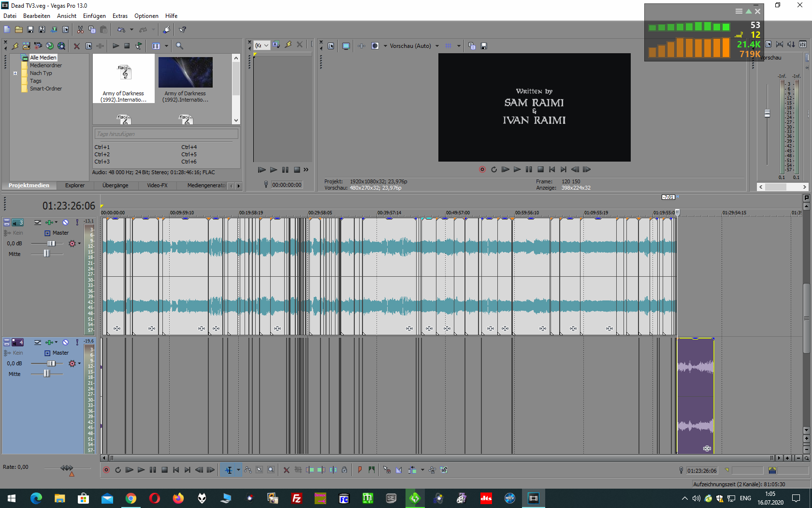Expand the Nach Typ tree node

[15, 73]
